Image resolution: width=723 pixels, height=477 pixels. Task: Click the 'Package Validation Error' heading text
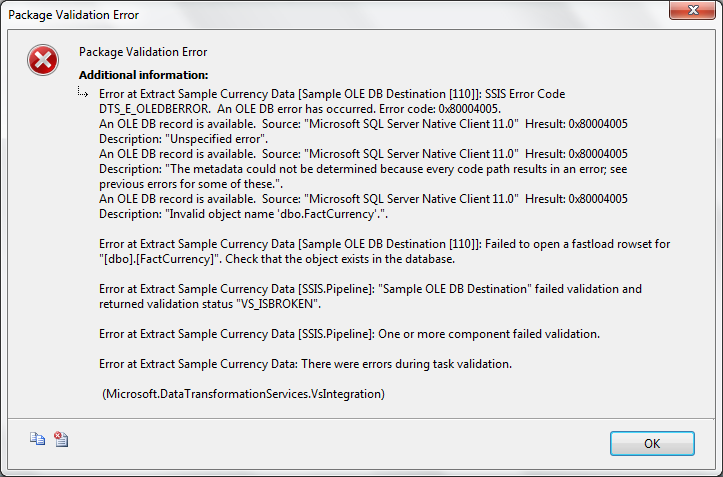pos(143,52)
